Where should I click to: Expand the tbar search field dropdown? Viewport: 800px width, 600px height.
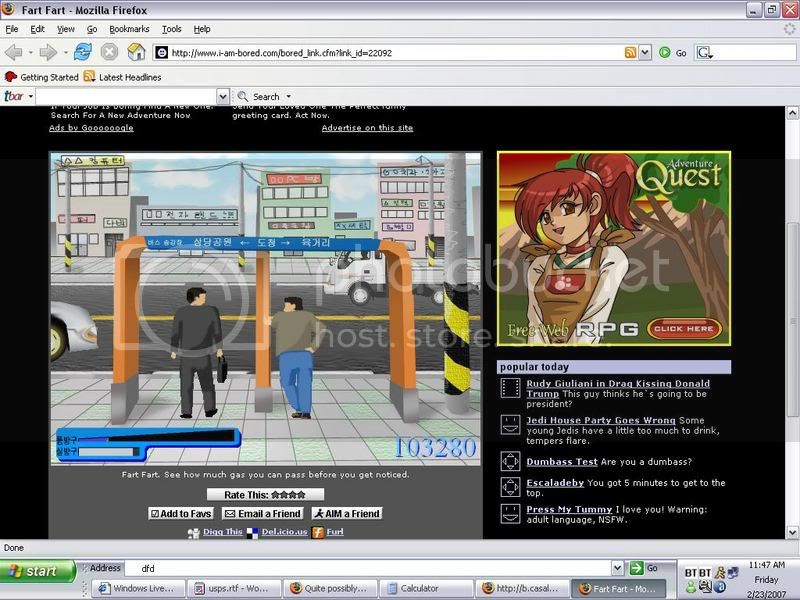222,96
